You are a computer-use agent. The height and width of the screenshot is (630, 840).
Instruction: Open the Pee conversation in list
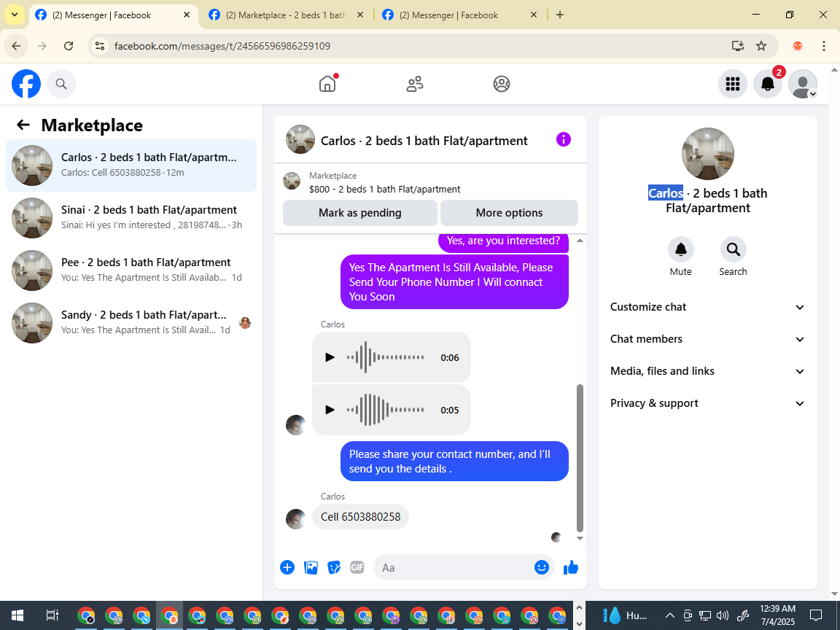(x=131, y=270)
